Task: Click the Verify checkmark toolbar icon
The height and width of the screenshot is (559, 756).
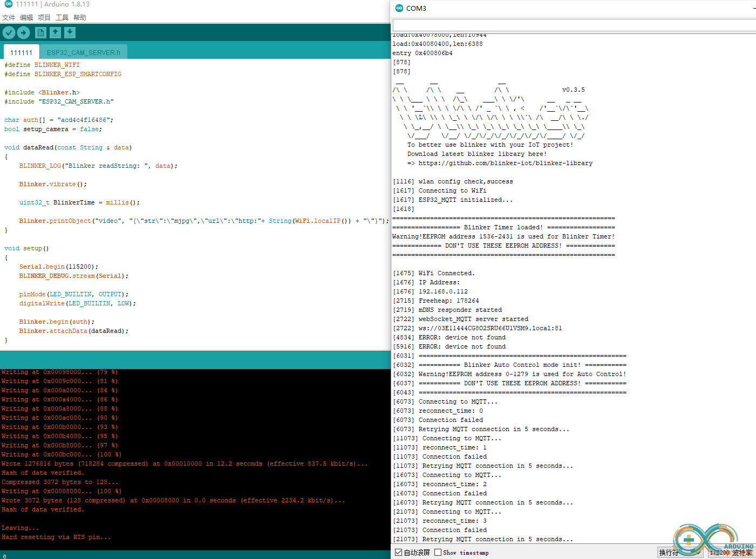Action: [9, 33]
